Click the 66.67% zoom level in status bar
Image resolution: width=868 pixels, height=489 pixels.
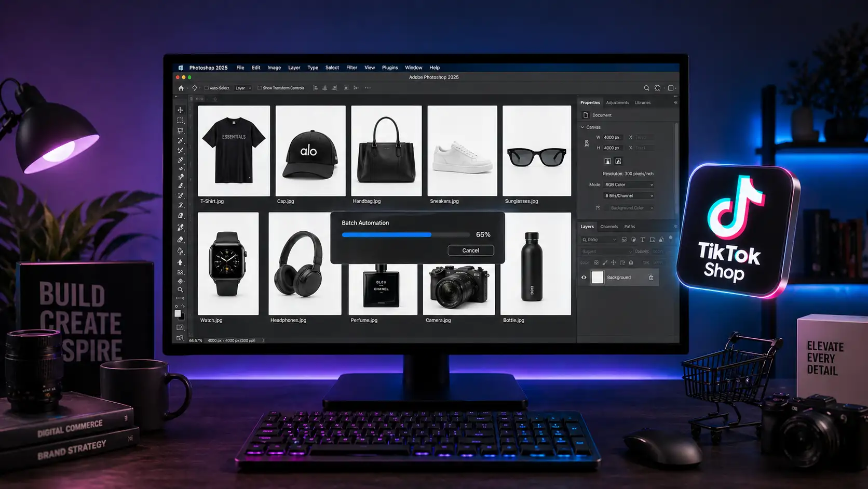click(196, 340)
